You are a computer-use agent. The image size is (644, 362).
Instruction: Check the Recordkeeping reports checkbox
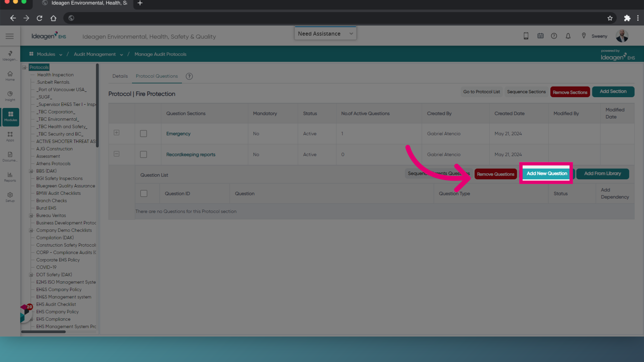click(144, 155)
